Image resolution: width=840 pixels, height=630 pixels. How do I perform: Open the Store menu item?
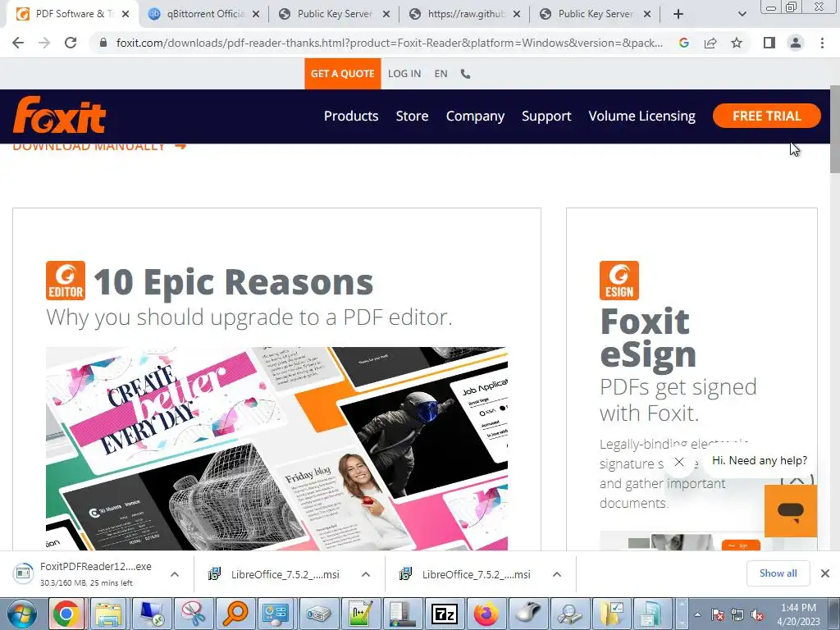point(412,116)
